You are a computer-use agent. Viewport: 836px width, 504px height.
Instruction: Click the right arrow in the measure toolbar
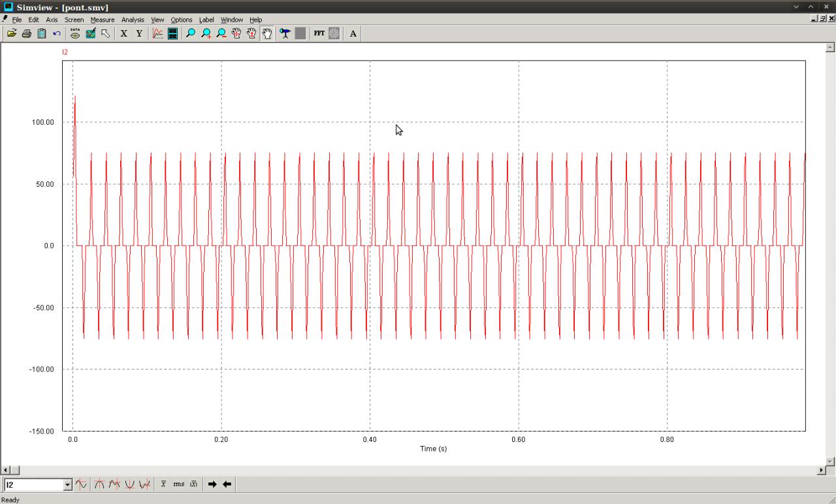(212, 484)
